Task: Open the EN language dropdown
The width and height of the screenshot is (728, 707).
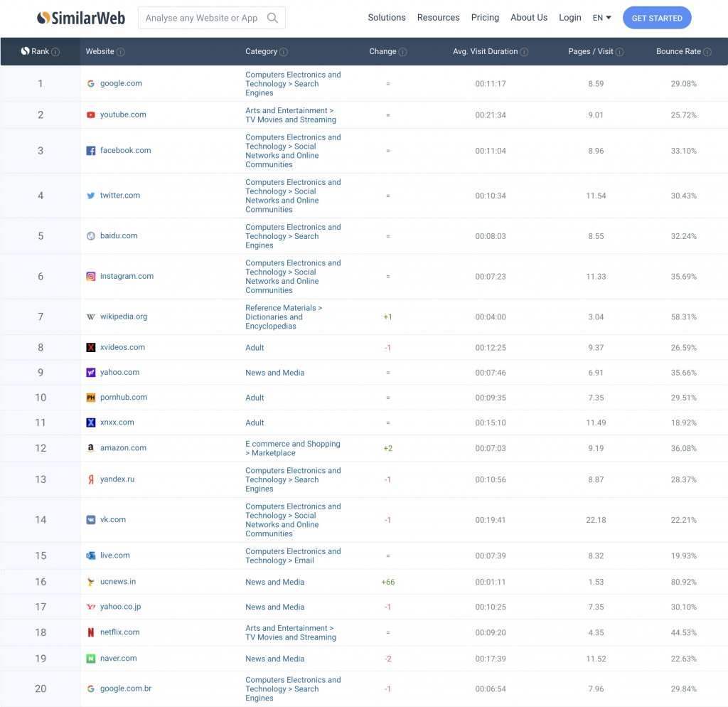Action: pos(601,18)
